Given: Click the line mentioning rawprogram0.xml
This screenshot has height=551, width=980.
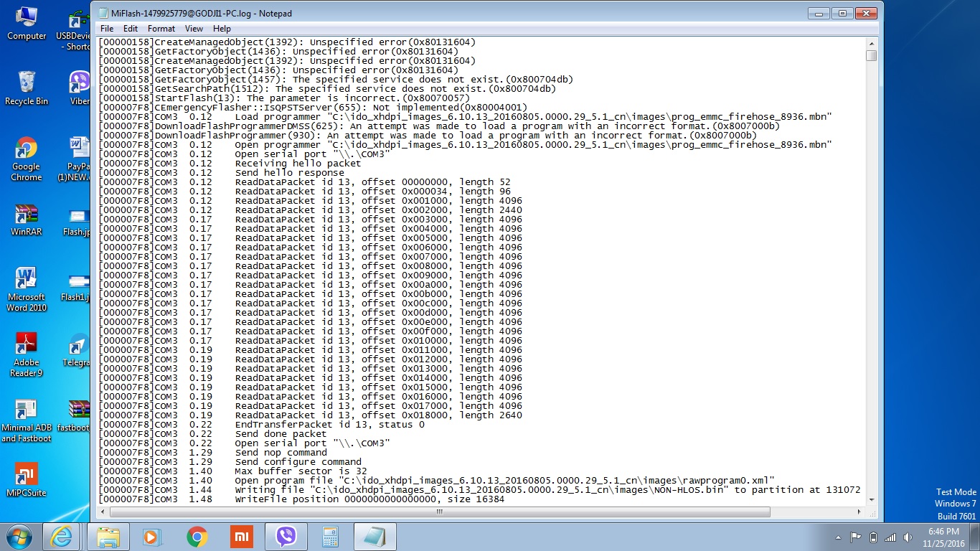Looking at the screenshot, I should tap(436, 481).
